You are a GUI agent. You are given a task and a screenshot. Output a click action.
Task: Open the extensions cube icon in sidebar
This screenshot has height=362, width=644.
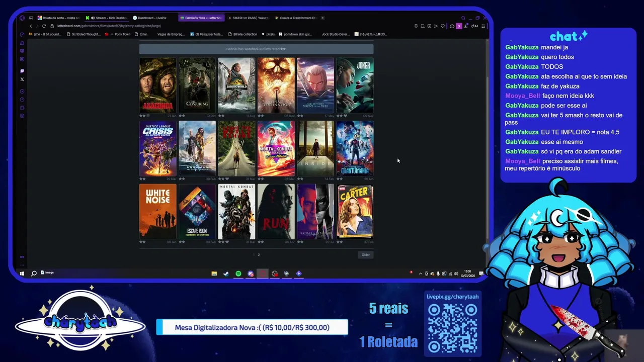tap(22, 107)
